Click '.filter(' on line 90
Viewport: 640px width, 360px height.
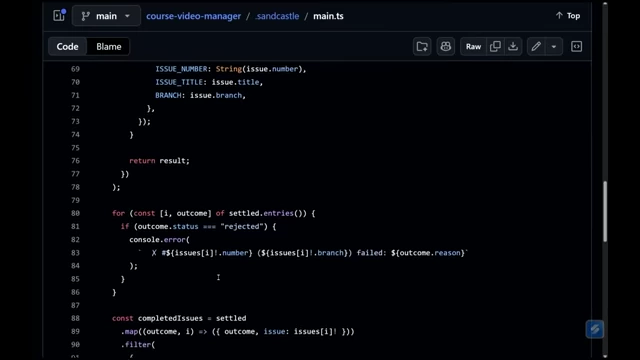[x=138, y=344]
